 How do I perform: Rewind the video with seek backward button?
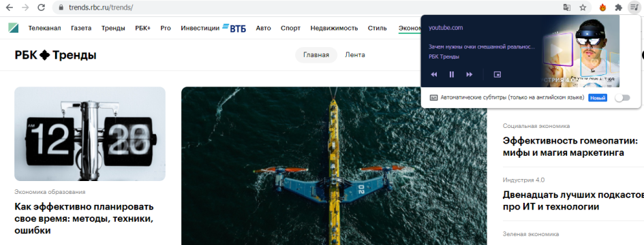pyautogui.click(x=433, y=74)
